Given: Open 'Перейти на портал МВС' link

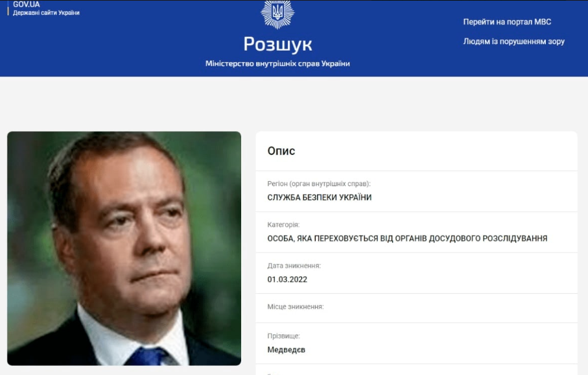Looking at the screenshot, I should click(x=507, y=22).
